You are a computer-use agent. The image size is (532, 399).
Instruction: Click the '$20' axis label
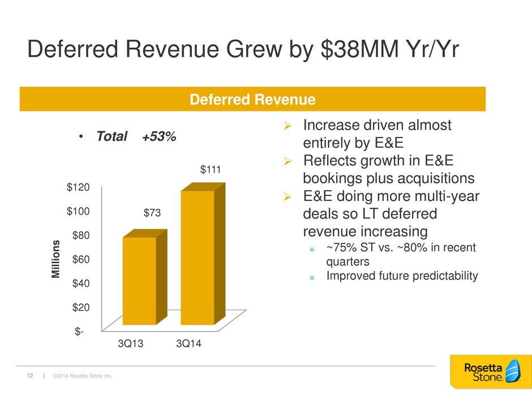pyautogui.click(x=81, y=307)
